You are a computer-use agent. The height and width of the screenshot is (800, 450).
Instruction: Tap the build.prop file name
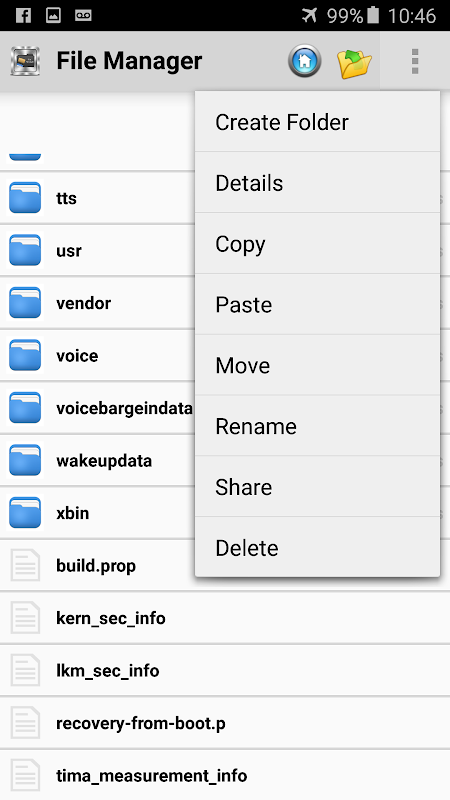point(96,566)
